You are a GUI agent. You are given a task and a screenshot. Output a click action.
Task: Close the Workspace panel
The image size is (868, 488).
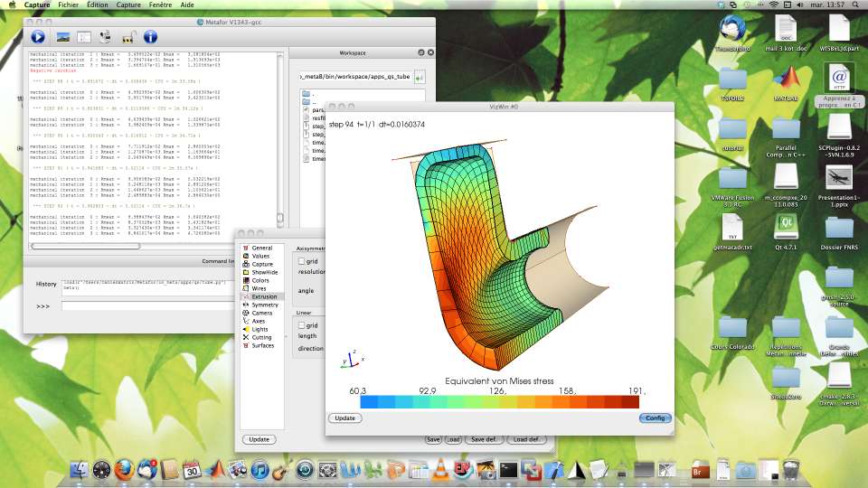(x=430, y=52)
